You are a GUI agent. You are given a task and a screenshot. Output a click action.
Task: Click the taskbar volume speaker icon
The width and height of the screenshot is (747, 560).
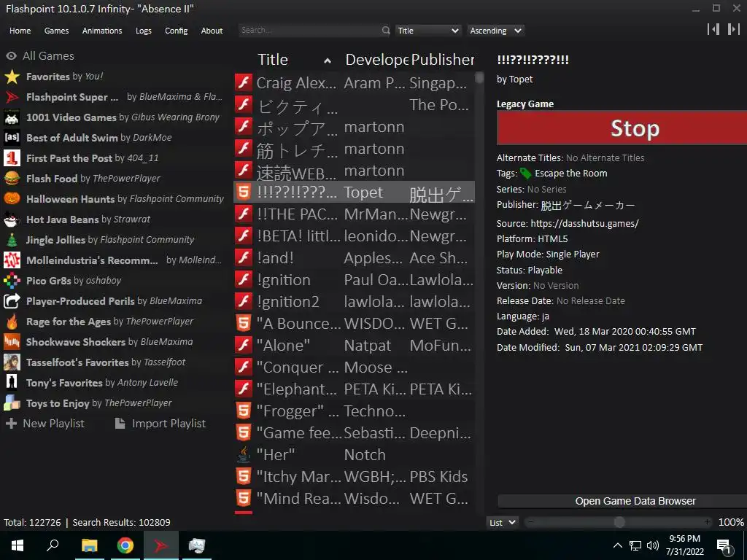pos(653,545)
